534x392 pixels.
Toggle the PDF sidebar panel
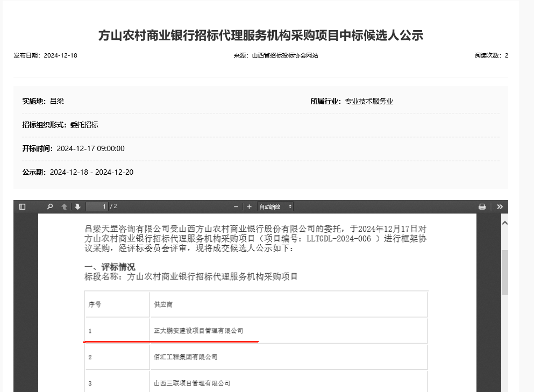point(22,206)
